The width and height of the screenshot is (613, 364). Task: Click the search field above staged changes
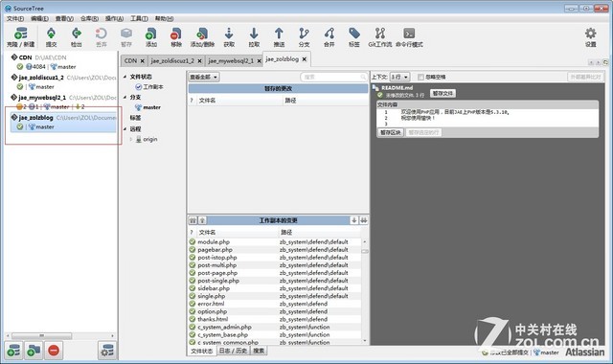point(333,77)
